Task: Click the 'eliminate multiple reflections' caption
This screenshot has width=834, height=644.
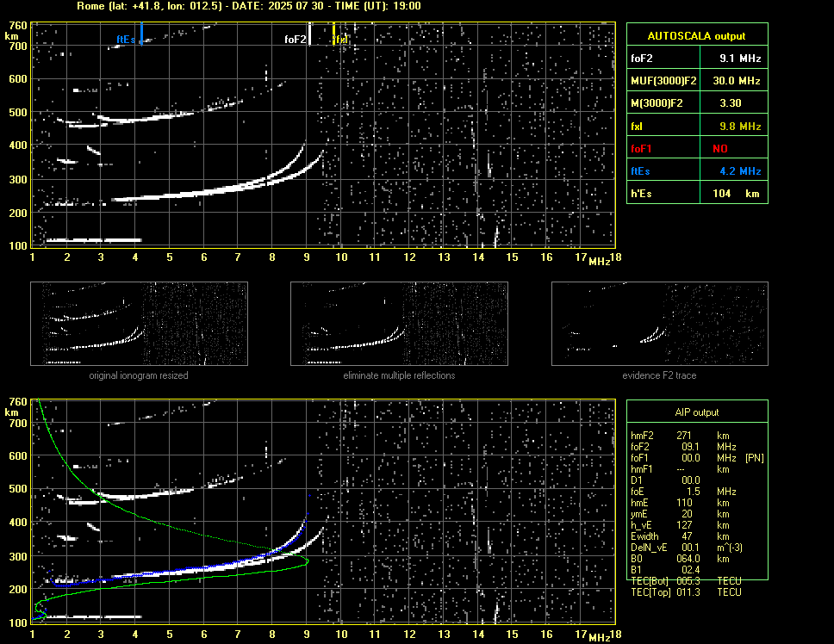Action: click(x=399, y=375)
